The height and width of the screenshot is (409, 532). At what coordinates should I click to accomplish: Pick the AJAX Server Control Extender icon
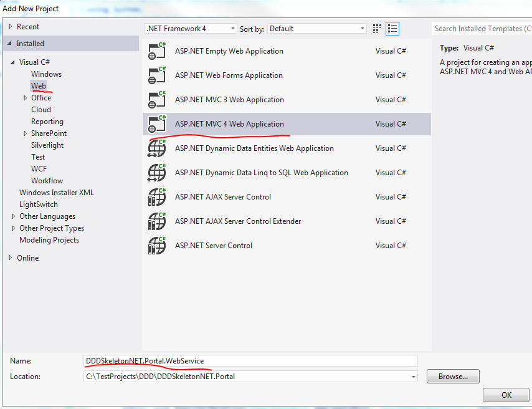(157, 221)
